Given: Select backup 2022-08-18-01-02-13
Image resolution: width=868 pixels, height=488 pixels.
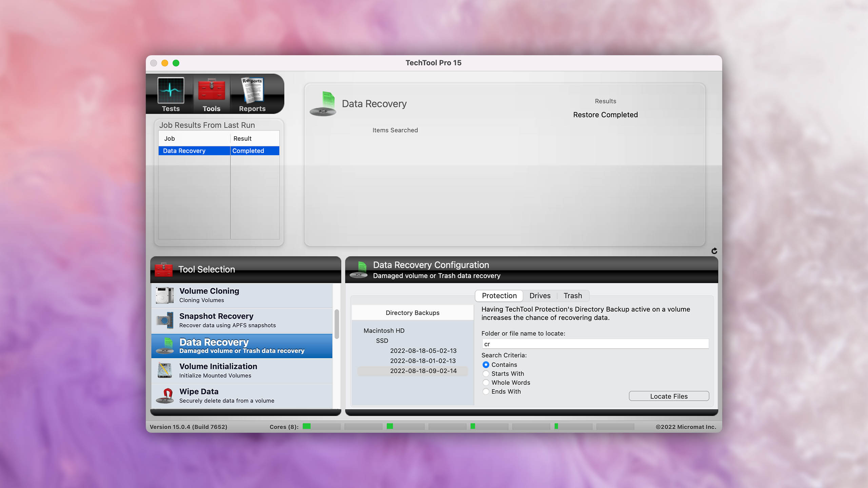Looking at the screenshot, I should click(x=423, y=361).
